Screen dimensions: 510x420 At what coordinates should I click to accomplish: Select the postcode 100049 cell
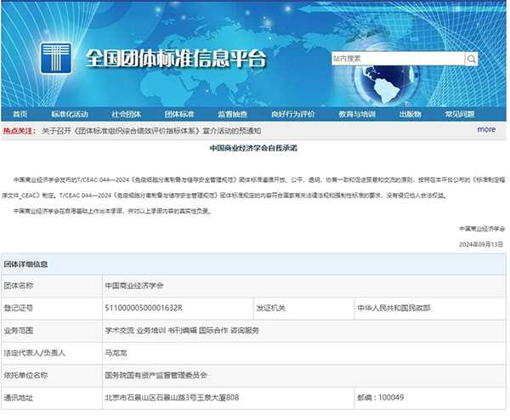(430, 398)
